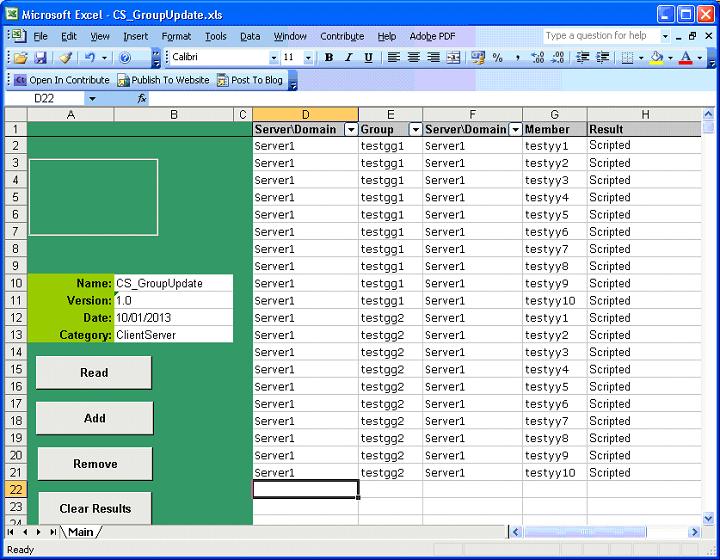Open the Group column filter dropdown
This screenshot has width=720, height=560.
pos(415,130)
